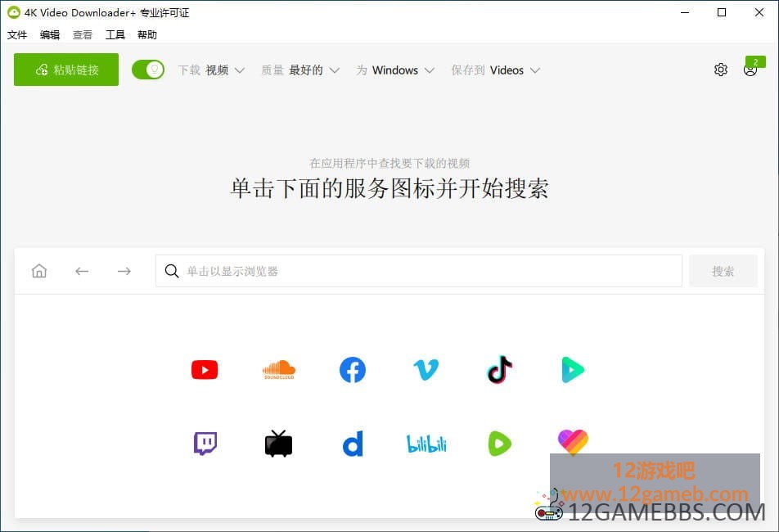Minimize the 4K Video Downloader window
This screenshot has height=532, width=779.
pyautogui.click(x=685, y=12)
